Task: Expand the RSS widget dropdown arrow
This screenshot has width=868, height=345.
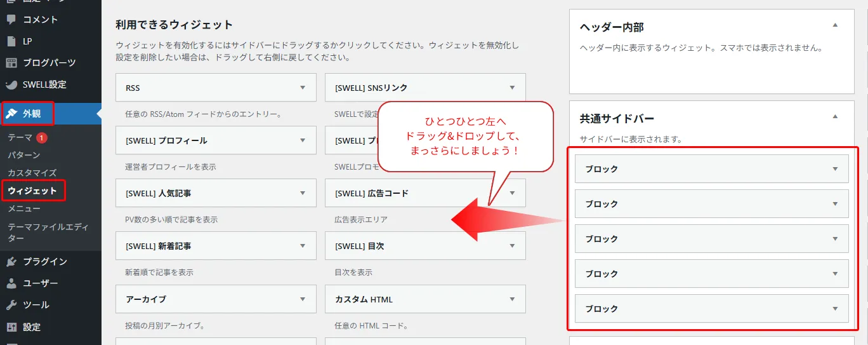Action: [x=303, y=88]
